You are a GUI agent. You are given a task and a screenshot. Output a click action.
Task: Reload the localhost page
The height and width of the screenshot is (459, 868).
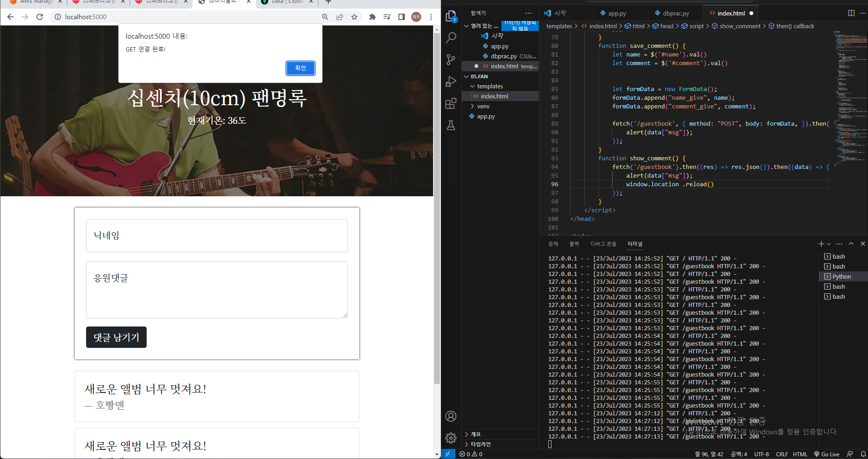[40, 17]
